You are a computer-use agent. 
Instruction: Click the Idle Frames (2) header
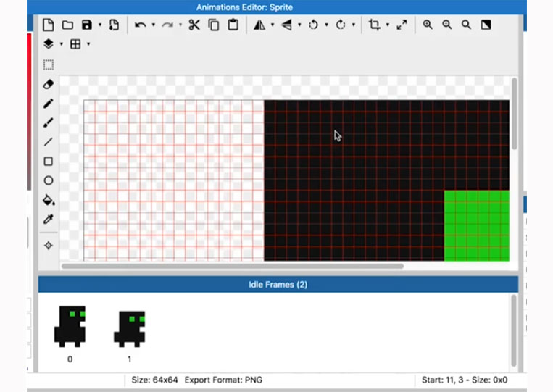click(x=278, y=285)
